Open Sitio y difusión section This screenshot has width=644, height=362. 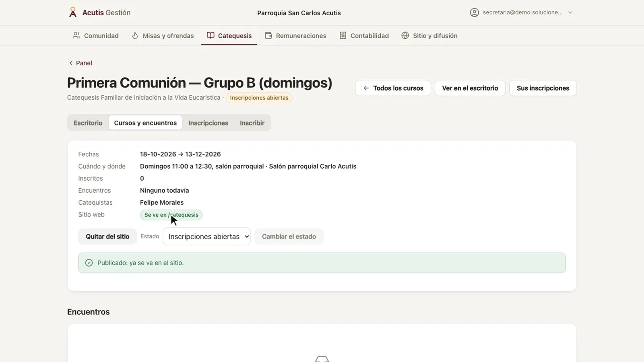tap(429, 35)
